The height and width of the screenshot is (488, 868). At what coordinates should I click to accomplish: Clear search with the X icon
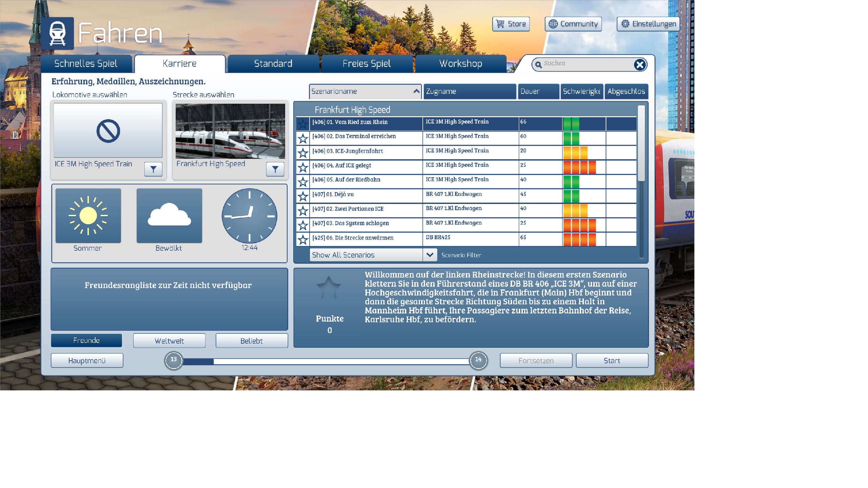(x=640, y=64)
